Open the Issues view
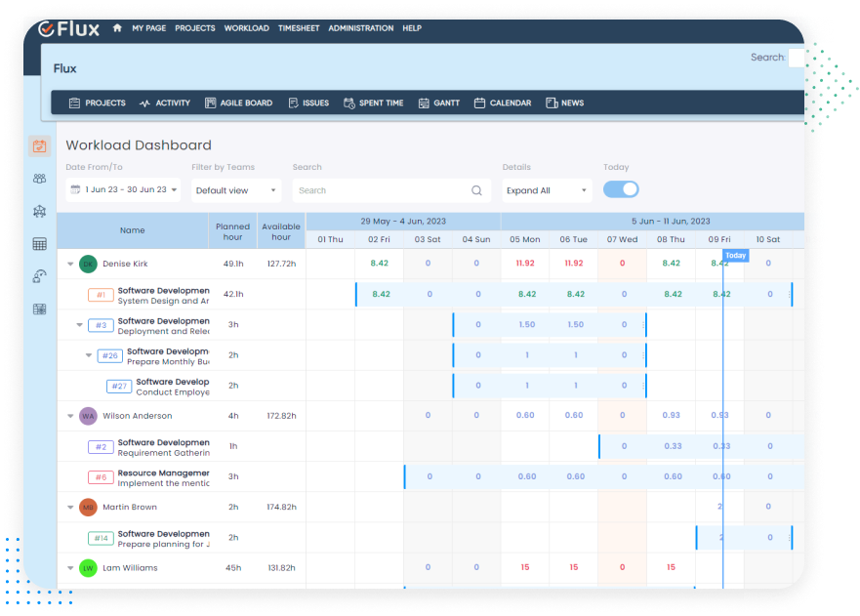The width and height of the screenshot is (860, 616). coord(308,102)
